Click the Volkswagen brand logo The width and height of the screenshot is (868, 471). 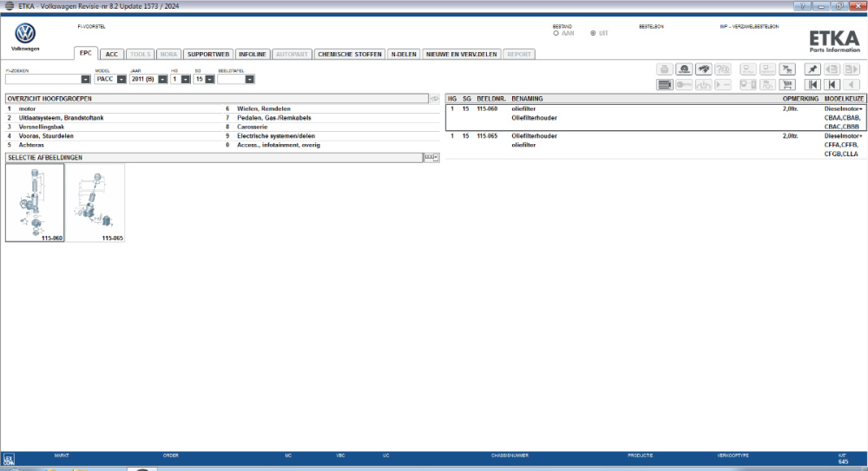coord(25,34)
